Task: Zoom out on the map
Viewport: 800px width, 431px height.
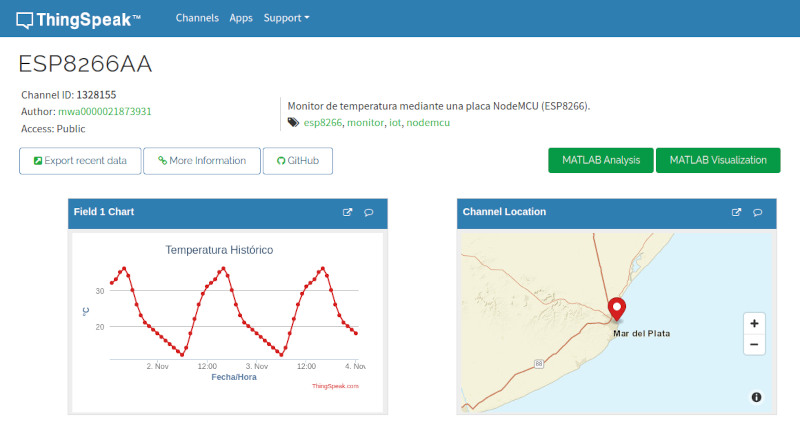Action: pos(754,344)
